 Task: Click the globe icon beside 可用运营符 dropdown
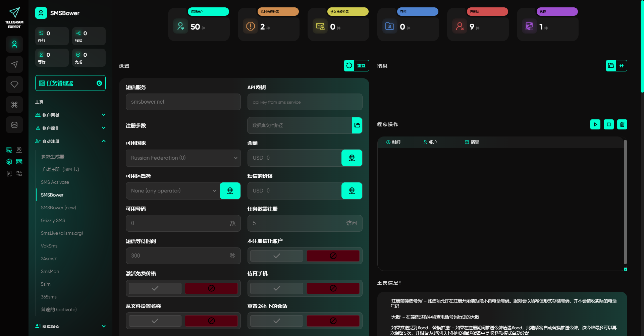[x=230, y=191]
